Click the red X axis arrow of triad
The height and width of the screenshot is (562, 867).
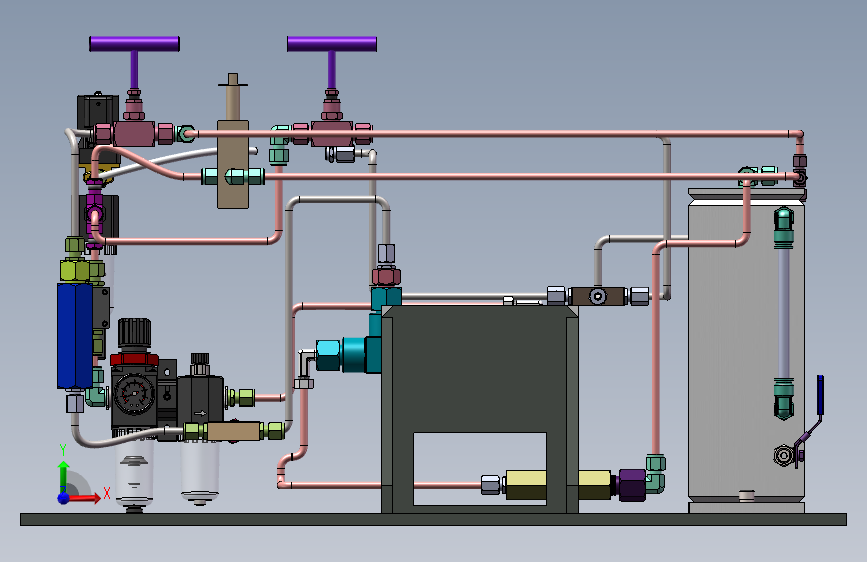(86, 498)
